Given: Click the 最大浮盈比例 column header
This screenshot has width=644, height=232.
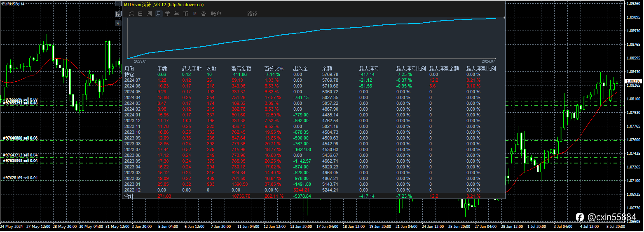Looking at the screenshot, I should click(x=481, y=69).
